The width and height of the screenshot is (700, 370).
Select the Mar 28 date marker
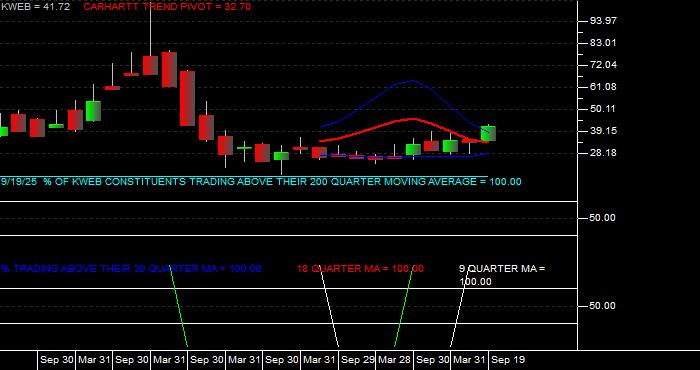394,360
